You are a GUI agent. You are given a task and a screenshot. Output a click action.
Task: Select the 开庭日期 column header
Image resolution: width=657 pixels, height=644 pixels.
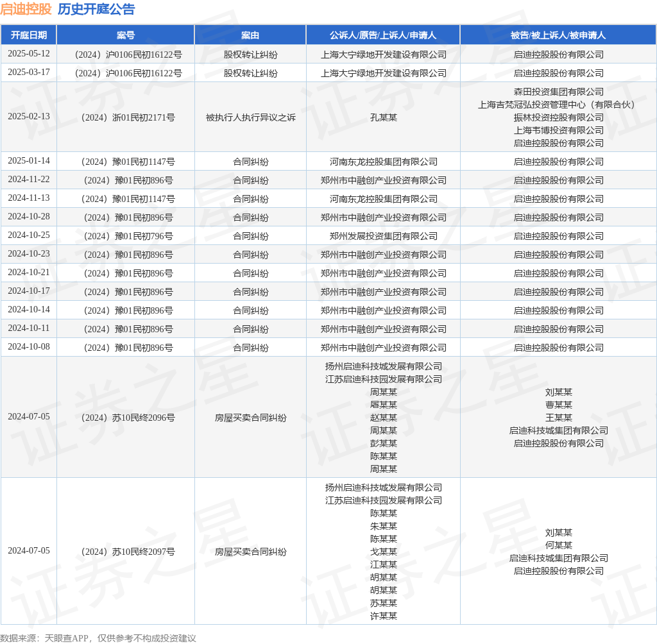tap(28, 35)
